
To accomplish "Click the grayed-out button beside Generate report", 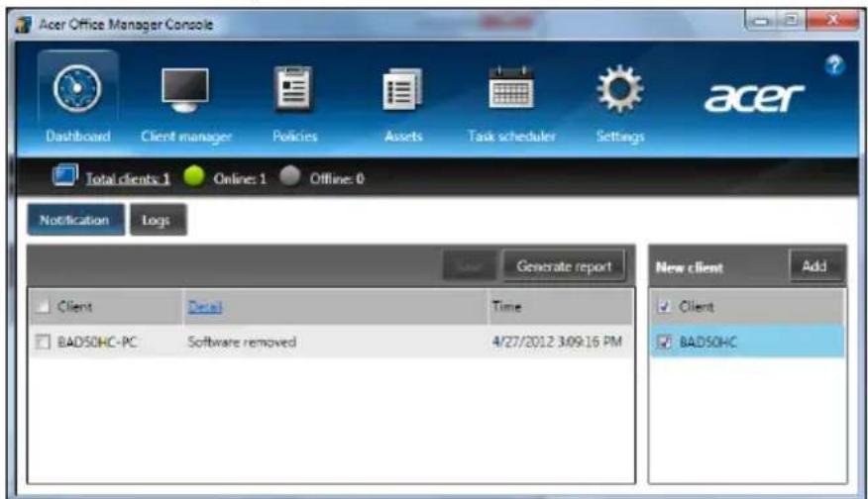I will pyautogui.click(x=470, y=266).
